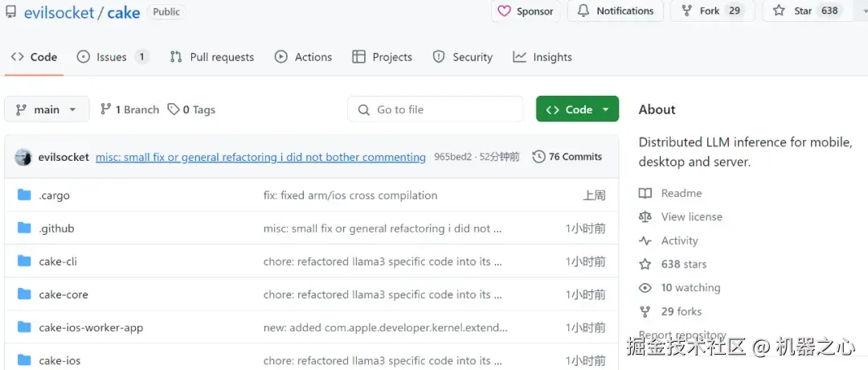The height and width of the screenshot is (370, 868).
Task: Open the Projects tab
Action: (x=382, y=57)
